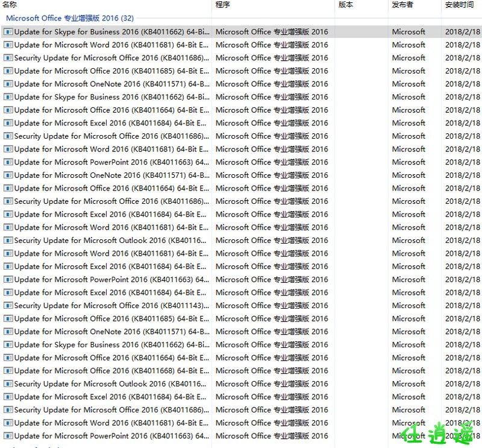Click the program cell of the KB4011668 row
Screen dimensions: 482x448
coord(272,371)
